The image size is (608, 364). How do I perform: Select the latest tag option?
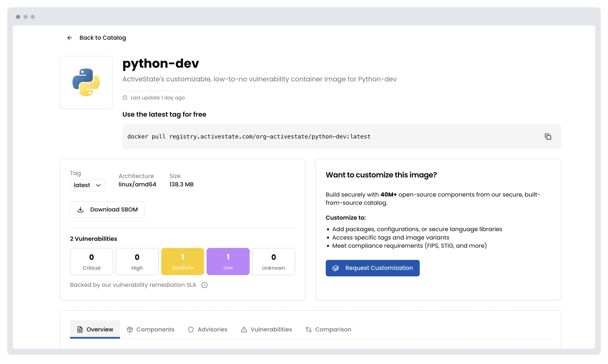[81, 185]
